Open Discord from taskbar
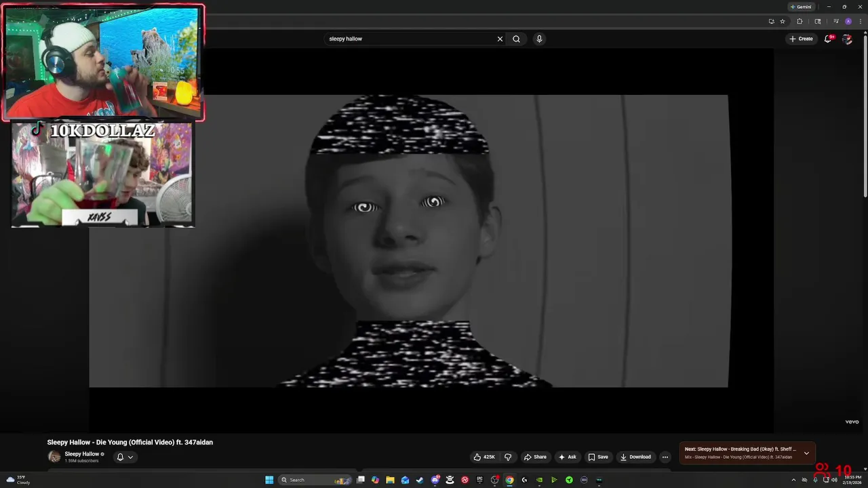This screenshot has width=868, height=488. (x=435, y=480)
